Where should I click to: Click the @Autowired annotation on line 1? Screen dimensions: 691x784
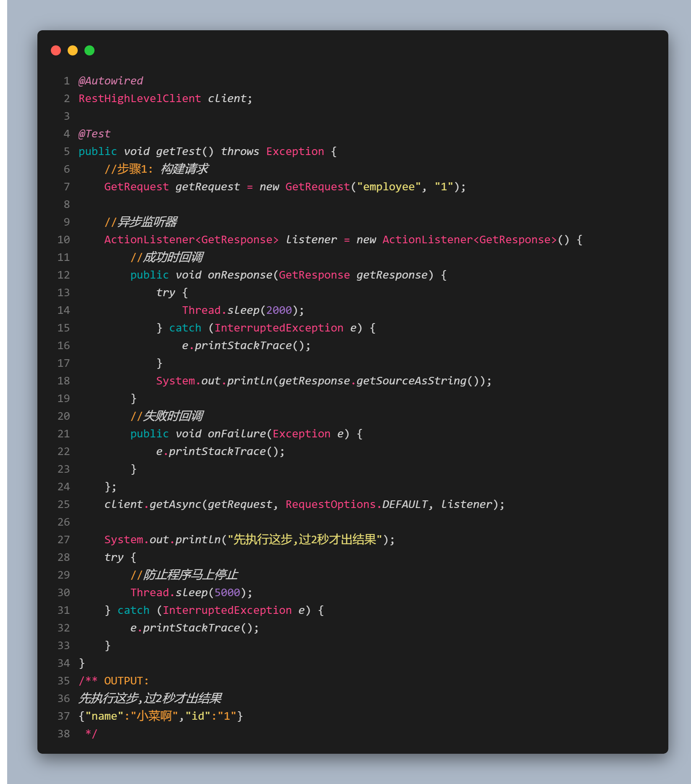[x=111, y=81]
